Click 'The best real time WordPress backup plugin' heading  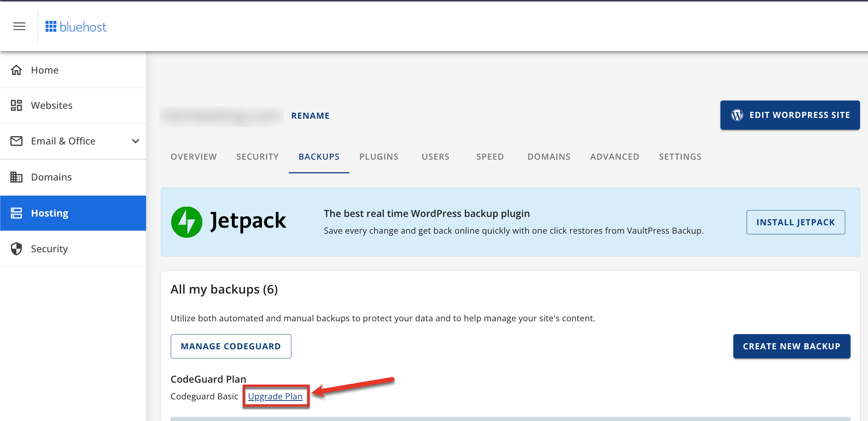pyautogui.click(x=427, y=214)
